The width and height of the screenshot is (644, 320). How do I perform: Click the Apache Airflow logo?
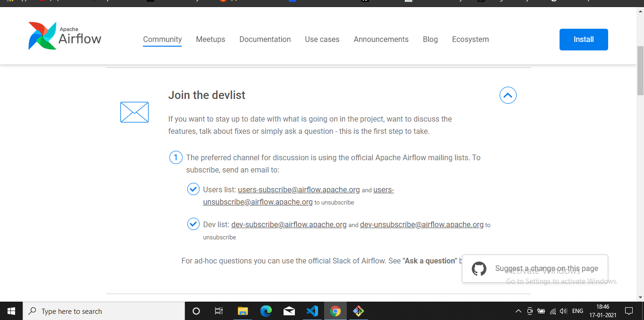[x=65, y=36]
